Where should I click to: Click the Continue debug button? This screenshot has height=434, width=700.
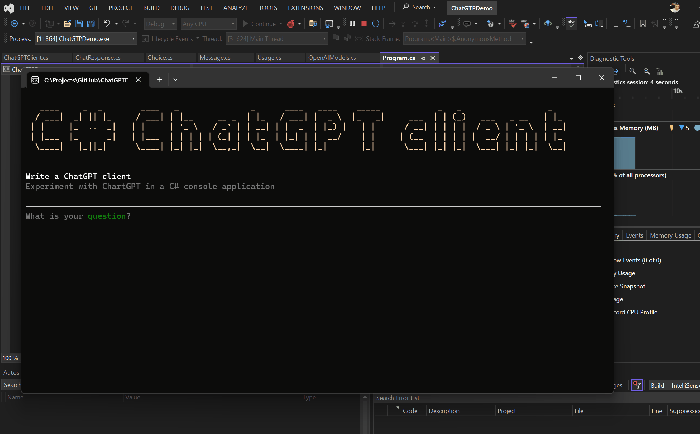pyautogui.click(x=262, y=24)
